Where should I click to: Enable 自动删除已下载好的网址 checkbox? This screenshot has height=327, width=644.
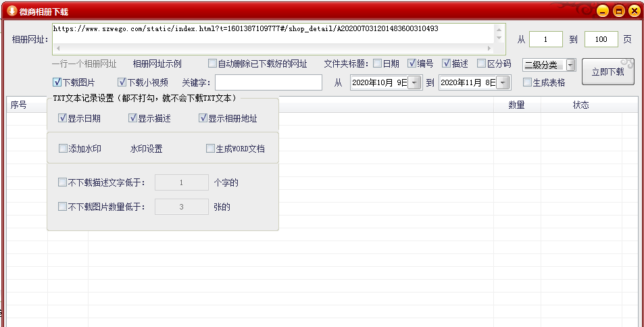click(x=212, y=64)
